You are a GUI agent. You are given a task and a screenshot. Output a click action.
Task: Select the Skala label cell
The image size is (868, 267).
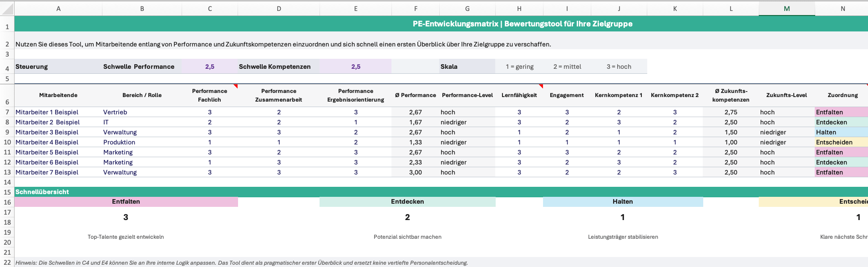467,67
